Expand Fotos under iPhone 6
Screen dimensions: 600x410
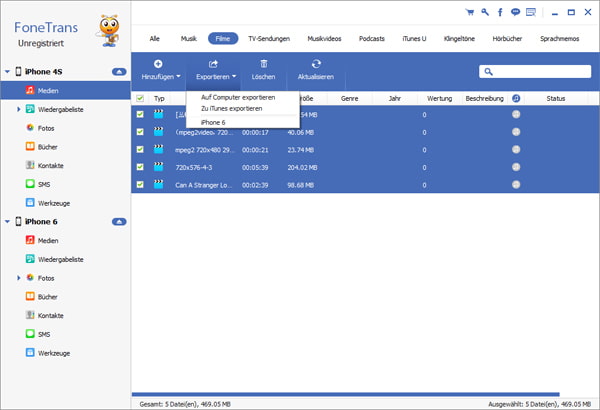(18, 278)
